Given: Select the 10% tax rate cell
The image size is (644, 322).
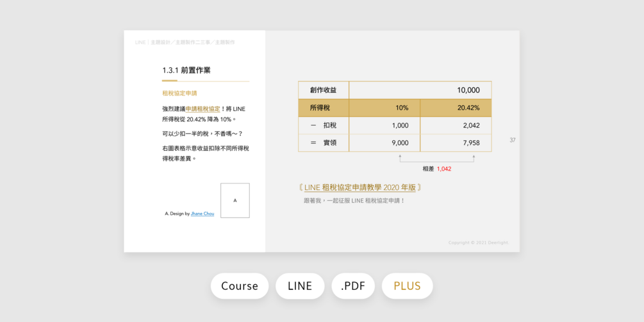Looking at the screenshot, I should tap(384, 108).
